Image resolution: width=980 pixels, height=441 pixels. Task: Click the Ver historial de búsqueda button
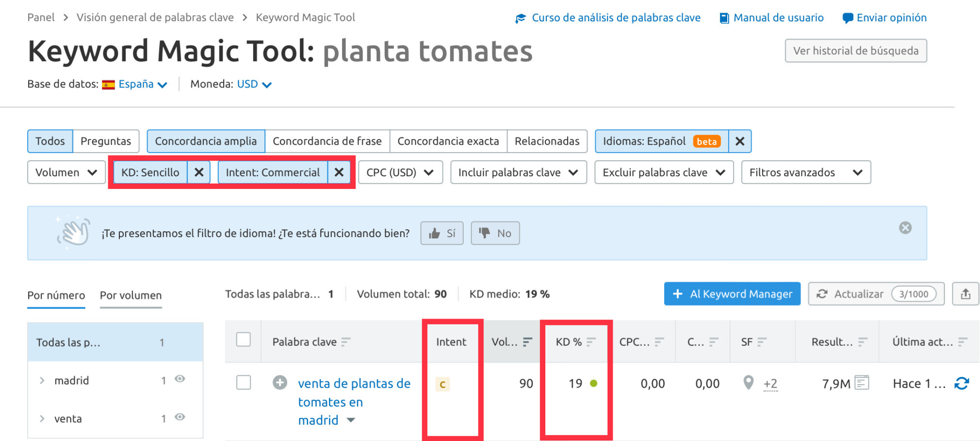(x=856, y=51)
